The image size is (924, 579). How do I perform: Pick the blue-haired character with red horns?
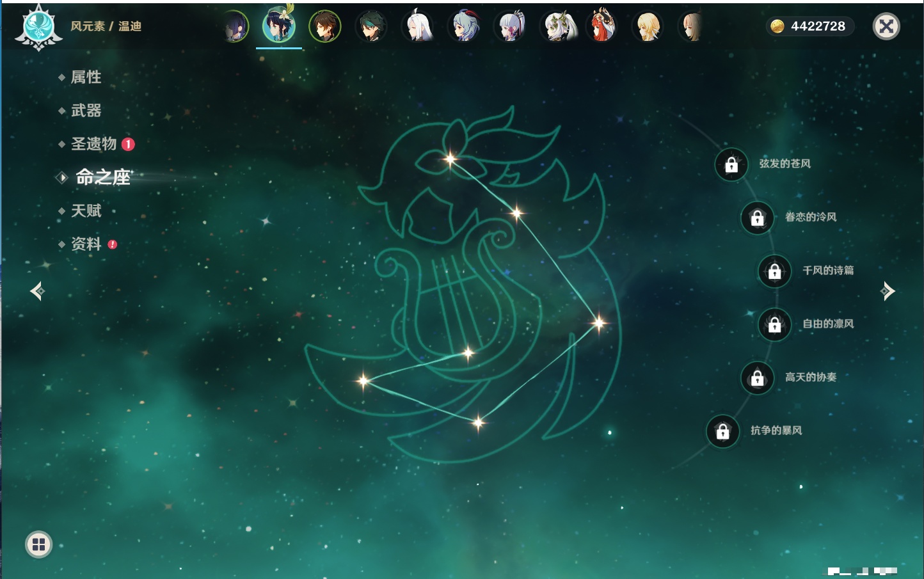click(x=465, y=27)
